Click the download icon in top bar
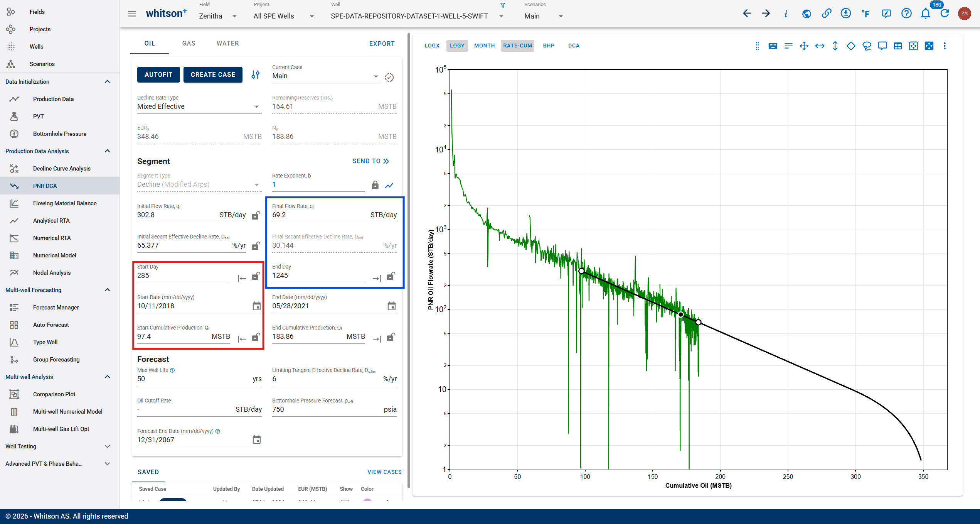This screenshot has width=980, height=524. 845,14
